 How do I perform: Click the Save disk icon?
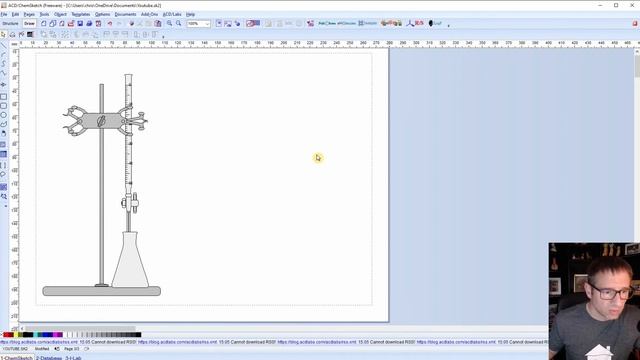tap(80, 24)
